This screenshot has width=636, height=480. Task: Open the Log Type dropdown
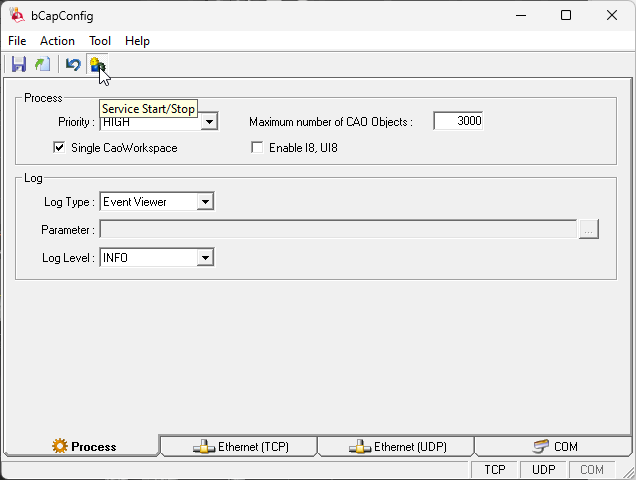tap(205, 202)
